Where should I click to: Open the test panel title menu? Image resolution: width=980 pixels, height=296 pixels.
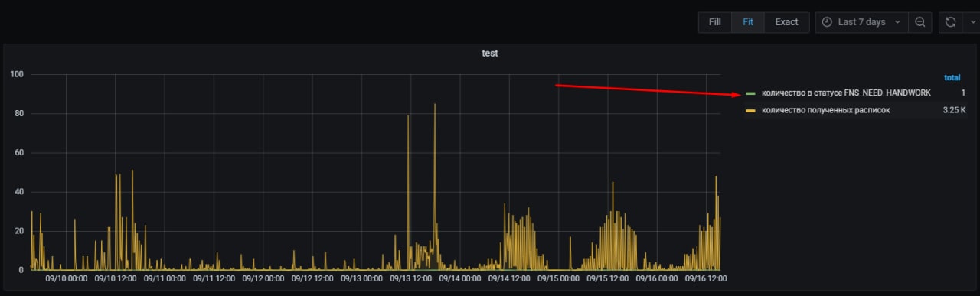[x=490, y=54]
